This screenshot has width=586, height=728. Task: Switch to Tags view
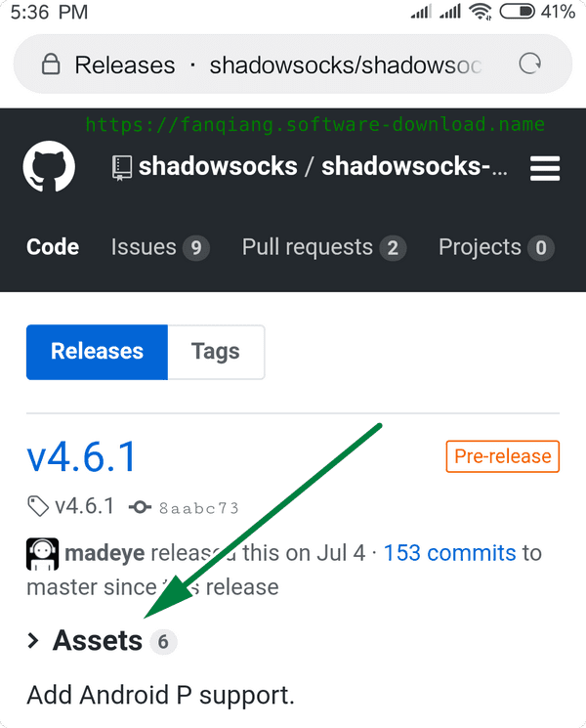click(216, 352)
